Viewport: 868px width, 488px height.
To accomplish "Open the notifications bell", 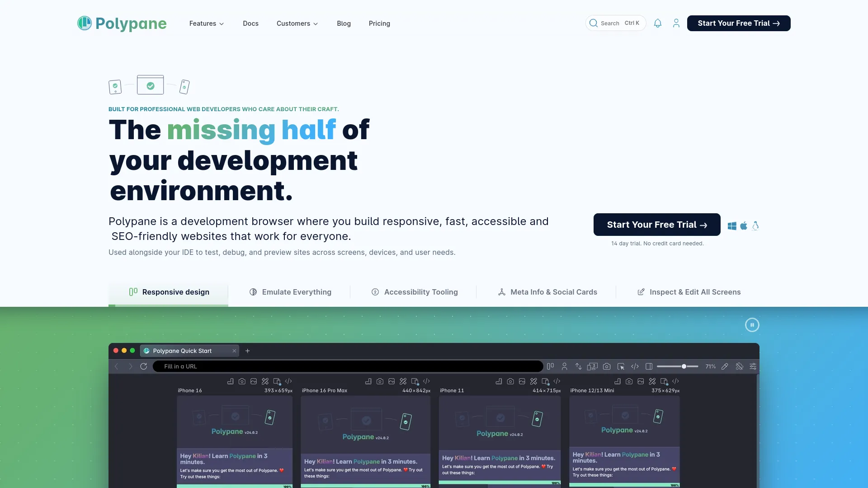I will coord(658,23).
